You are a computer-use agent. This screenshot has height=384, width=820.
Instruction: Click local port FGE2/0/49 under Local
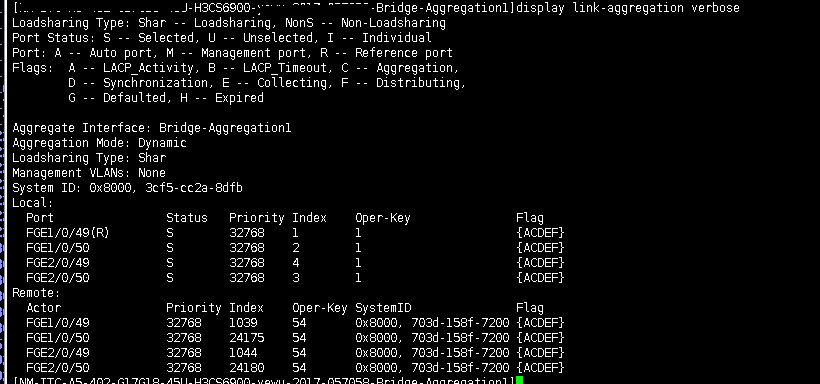[x=58, y=263]
